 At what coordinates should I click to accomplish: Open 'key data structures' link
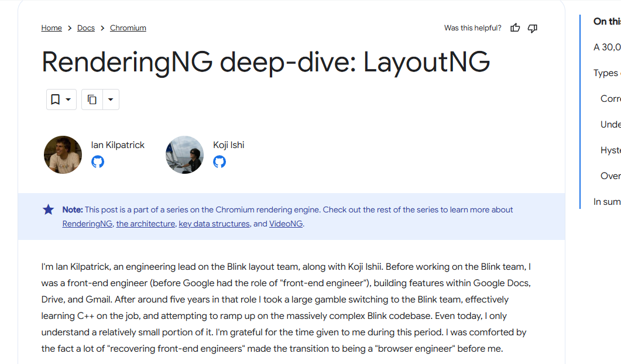point(214,224)
